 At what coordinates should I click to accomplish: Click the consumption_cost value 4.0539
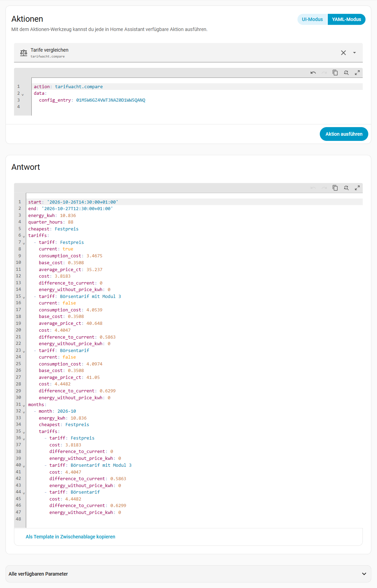point(94,310)
